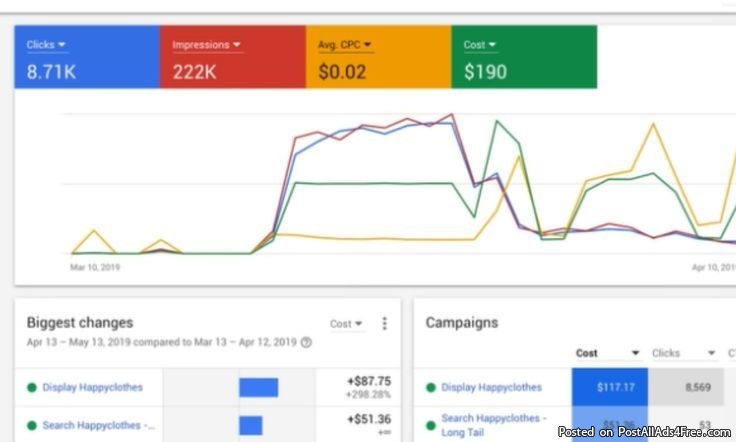The image size is (736, 442).
Task: Click status dot of Display Happyclothes in Campaigns
Action: point(431,387)
